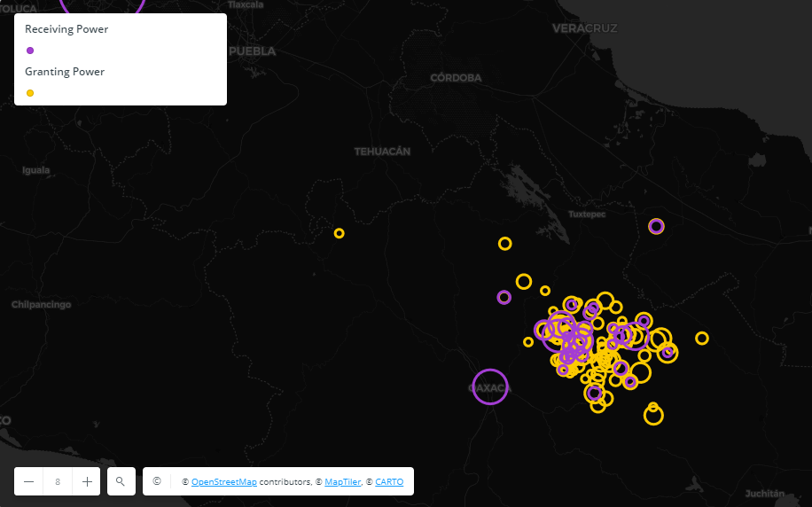
Task: Open the CARTO attribution link
Action: [x=389, y=482]
